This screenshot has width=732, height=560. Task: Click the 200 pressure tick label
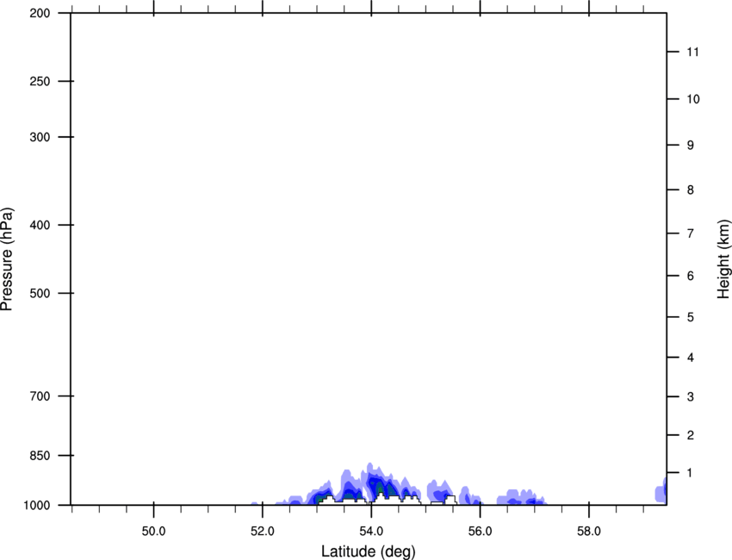40,13
